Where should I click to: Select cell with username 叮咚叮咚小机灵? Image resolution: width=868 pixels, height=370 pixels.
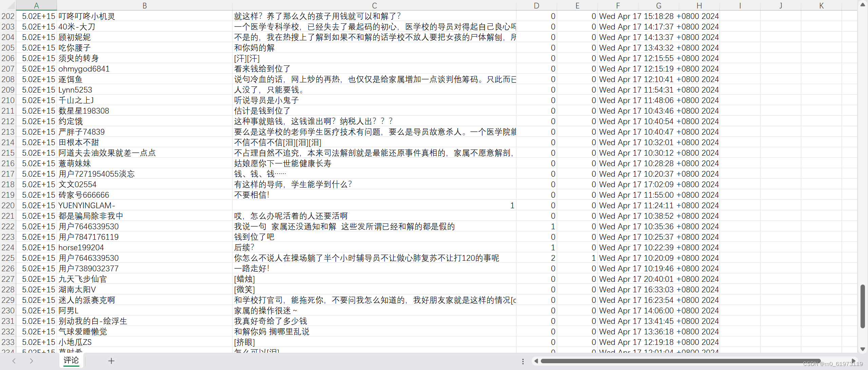(144, 16)
